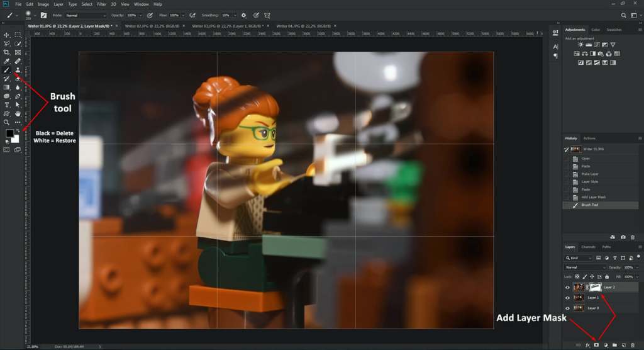The image size is (644, 350).
Task: Switch to the Channels tab
Action: tap(588, 247)
